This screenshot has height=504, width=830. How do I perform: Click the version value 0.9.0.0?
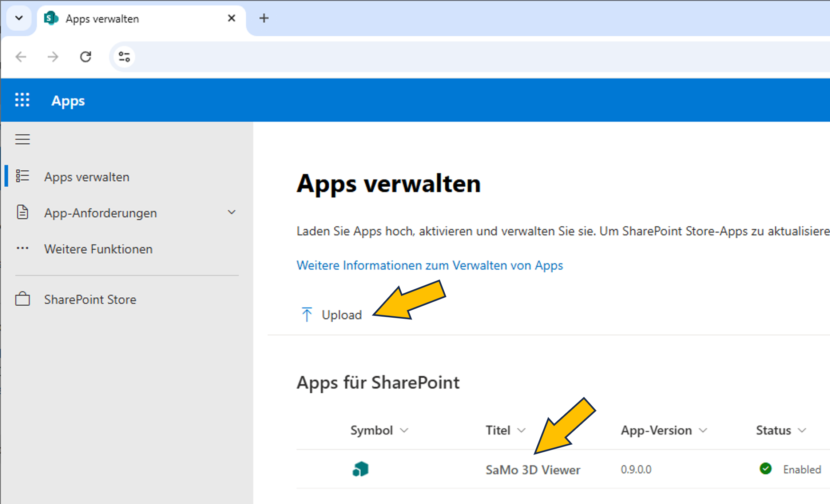click(636, 469)
